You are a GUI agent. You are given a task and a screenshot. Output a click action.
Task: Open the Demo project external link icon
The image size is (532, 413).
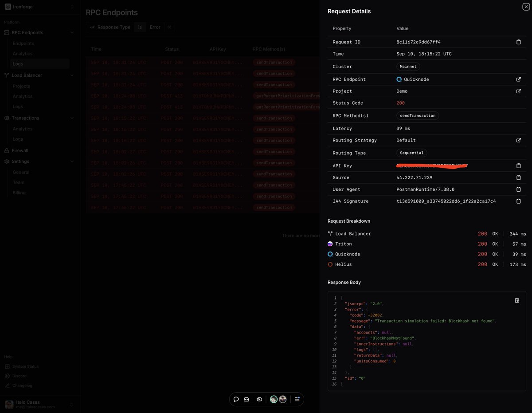click(x=518, y=91)
